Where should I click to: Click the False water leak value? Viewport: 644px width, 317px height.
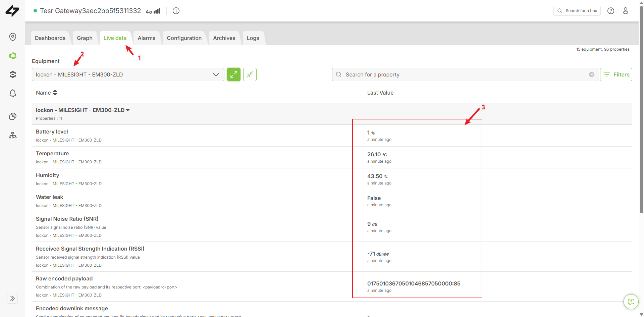(x=374, y=198)
